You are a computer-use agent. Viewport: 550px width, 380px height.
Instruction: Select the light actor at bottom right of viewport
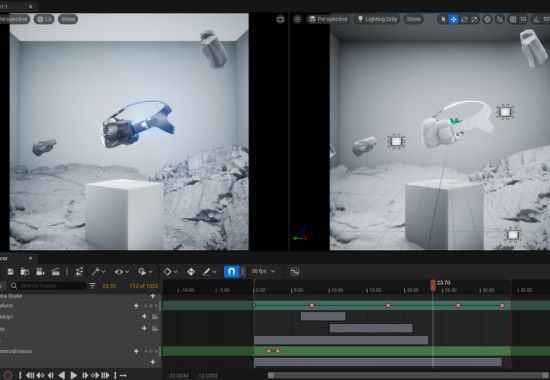pyautogui.click(x=513, y=234)
